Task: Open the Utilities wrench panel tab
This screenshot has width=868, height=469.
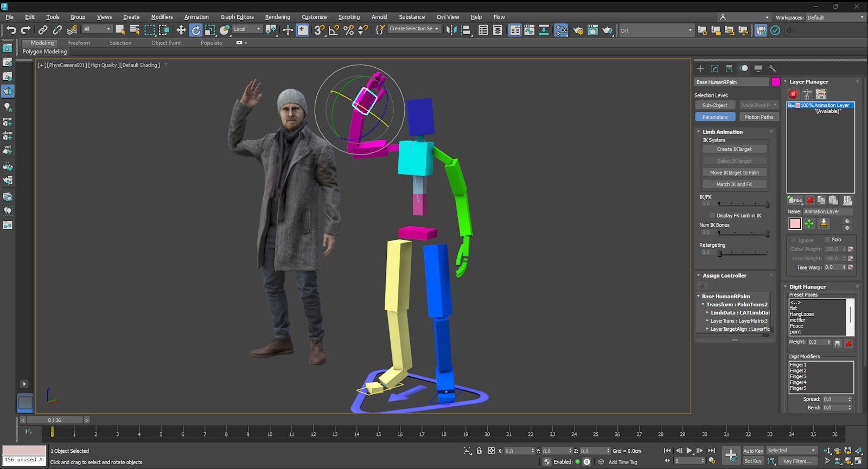Action: click(773, 69)
